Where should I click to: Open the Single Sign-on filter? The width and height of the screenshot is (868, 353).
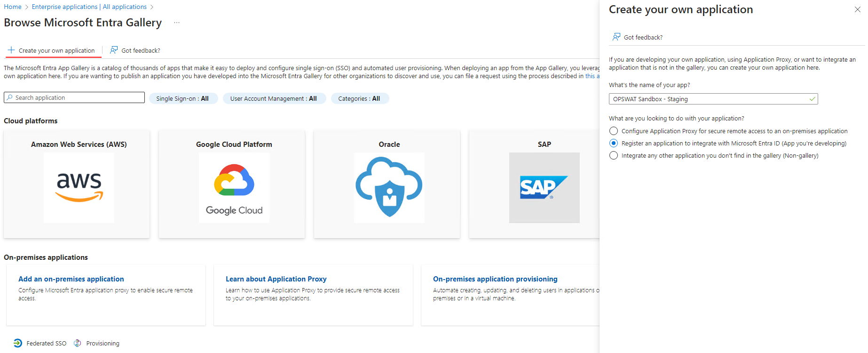coord(183,98)
